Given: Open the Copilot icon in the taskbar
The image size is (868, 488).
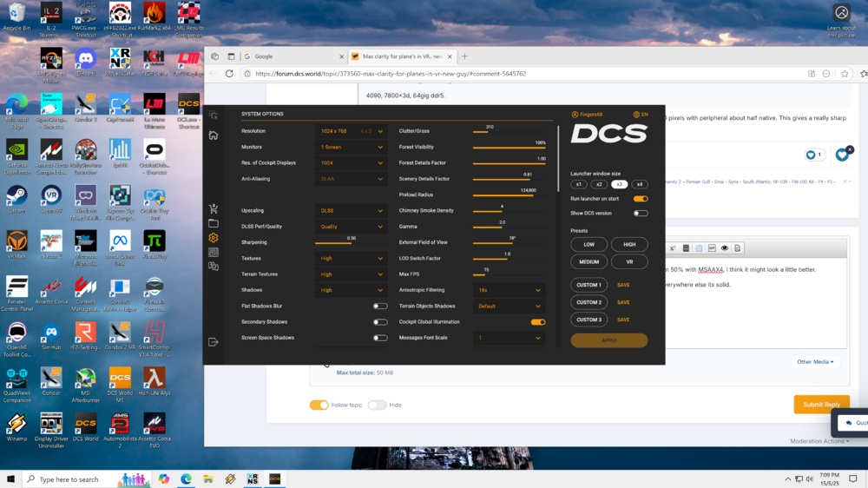Looking at the screenshot, I should 164,479.
